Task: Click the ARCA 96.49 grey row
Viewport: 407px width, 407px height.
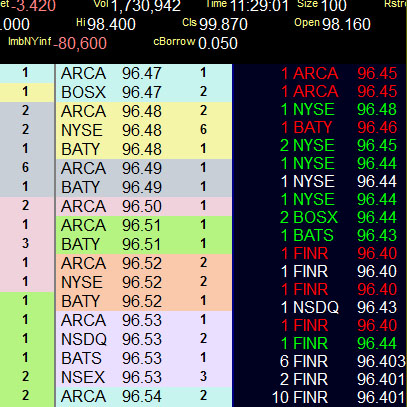Action: tap(144, 168)
